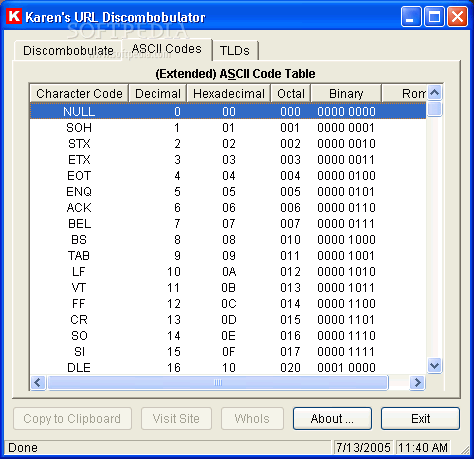Click the horizontal scroll left arrow
The height and width of the screenshot is (459, 474).
pyautogui.click(x=38, y=382)
